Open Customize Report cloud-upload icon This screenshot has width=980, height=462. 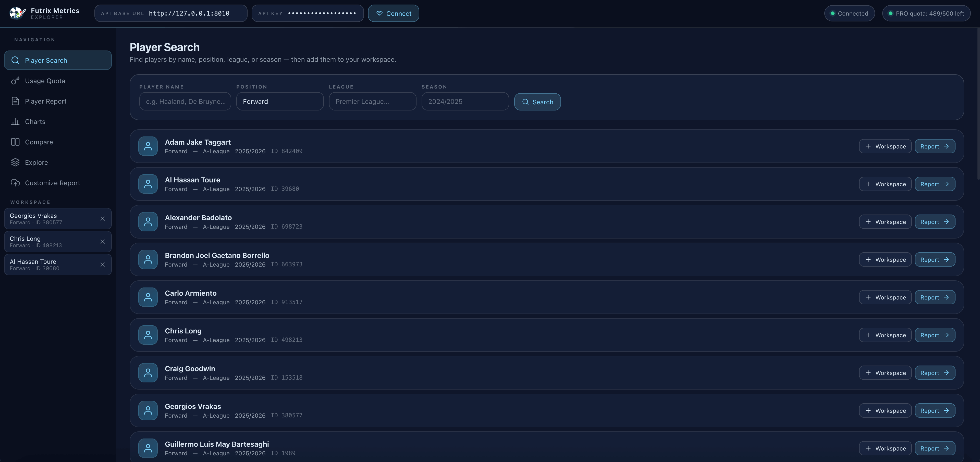[x=15, y=183]
